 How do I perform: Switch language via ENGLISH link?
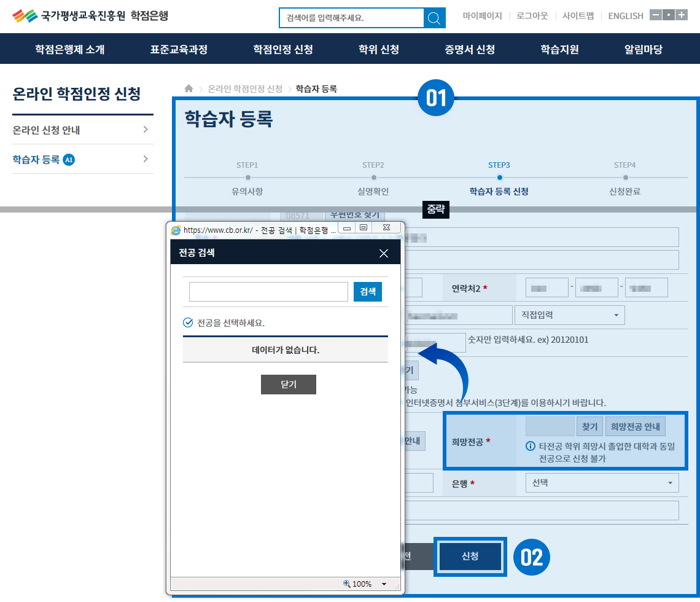point(625,16)
